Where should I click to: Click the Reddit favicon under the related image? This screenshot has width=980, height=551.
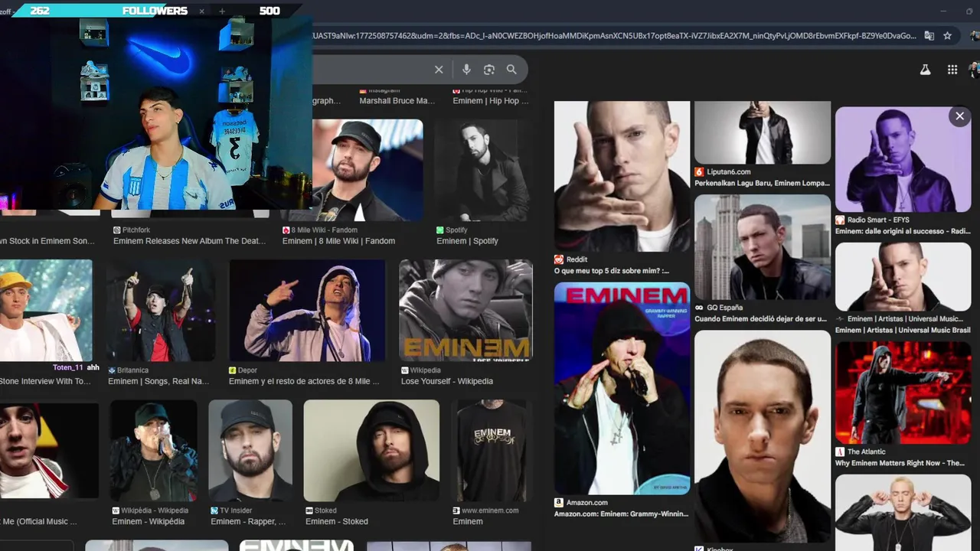[x=559, y=259]
